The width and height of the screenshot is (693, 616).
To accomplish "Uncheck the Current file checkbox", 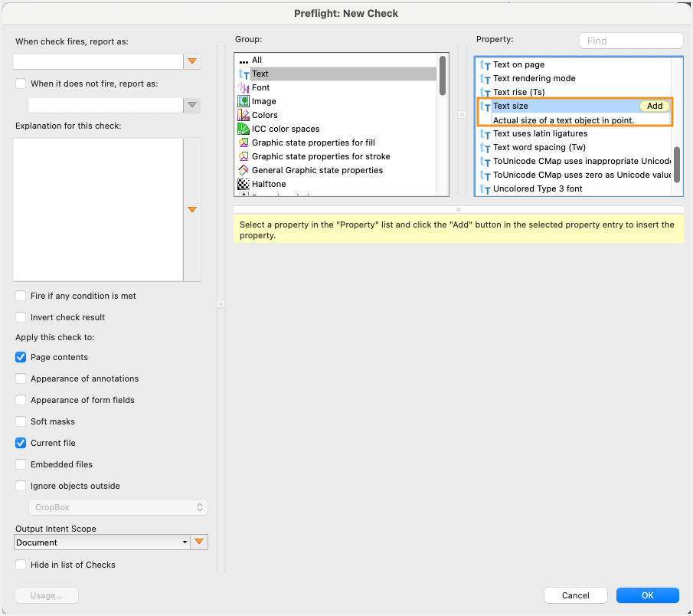I will click(x=21, y=443).
